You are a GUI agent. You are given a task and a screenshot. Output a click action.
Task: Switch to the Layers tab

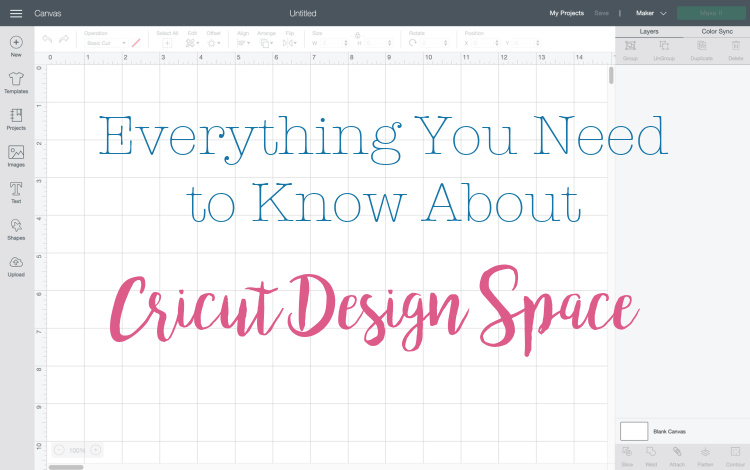(x=649, y=32)
